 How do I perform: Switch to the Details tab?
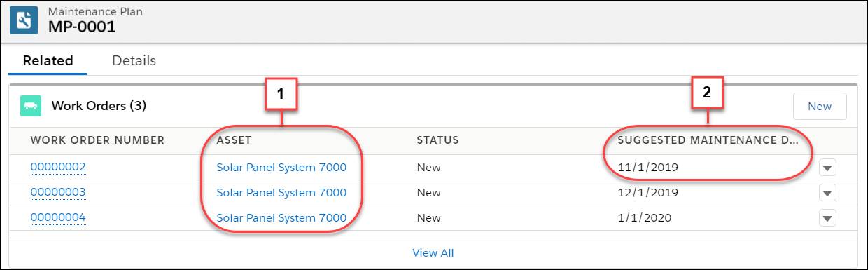[x=134, y=60]
